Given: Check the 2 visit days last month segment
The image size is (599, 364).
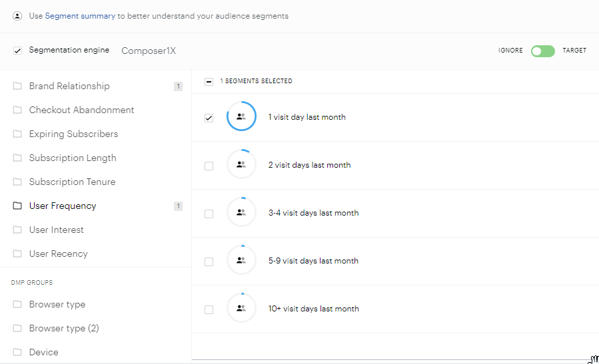Looking at the screenshot, I should pos(209,166).
